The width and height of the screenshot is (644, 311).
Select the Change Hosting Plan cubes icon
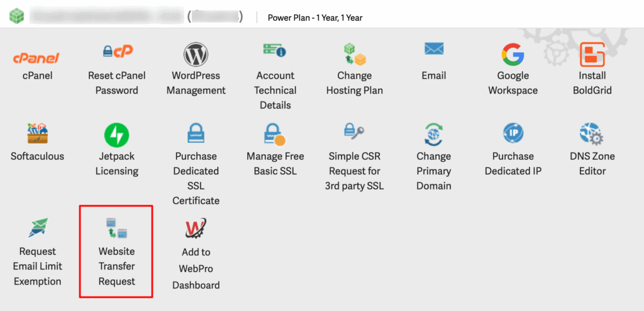click(355, 55)
